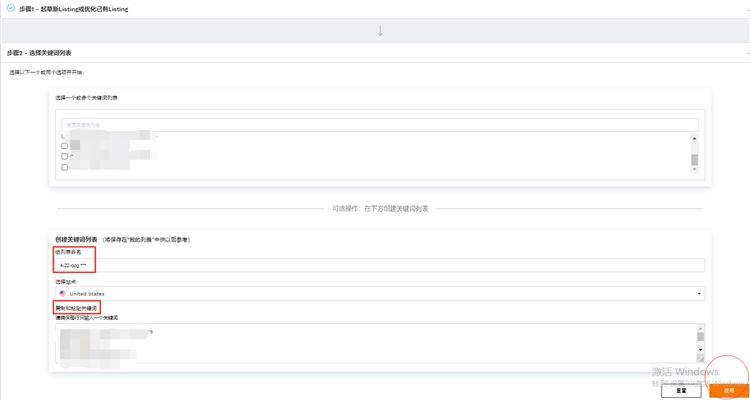The height and width of the screenshot is (400, 750).
Task: Click the 可选操作：在下方创建关键词列表 divider label
Action: [380, 209]
